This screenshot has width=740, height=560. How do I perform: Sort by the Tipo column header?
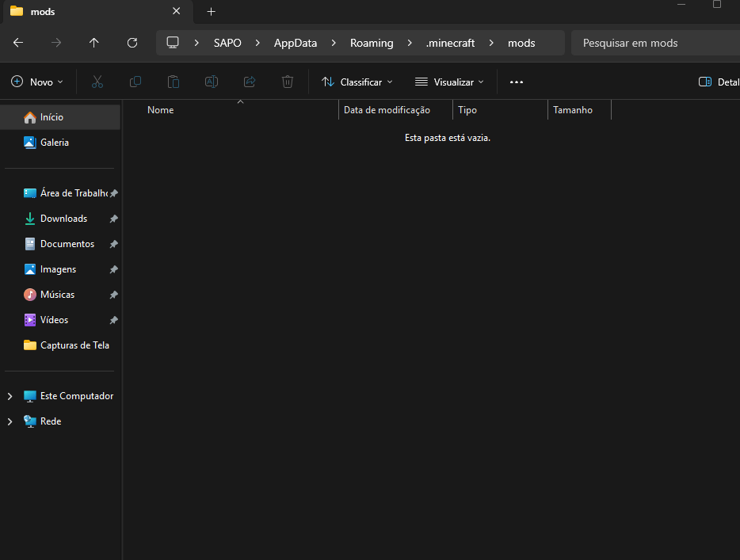coord(500,110)
